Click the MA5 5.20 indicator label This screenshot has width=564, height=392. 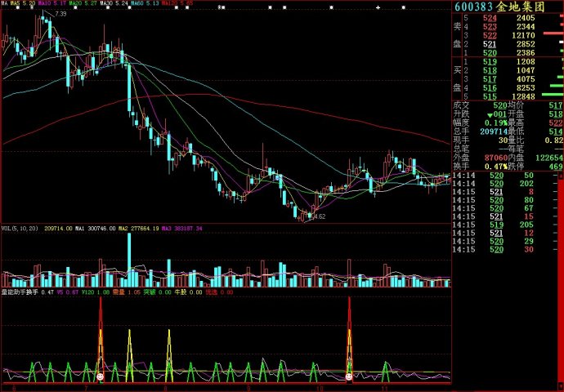[x=23, y=3]
